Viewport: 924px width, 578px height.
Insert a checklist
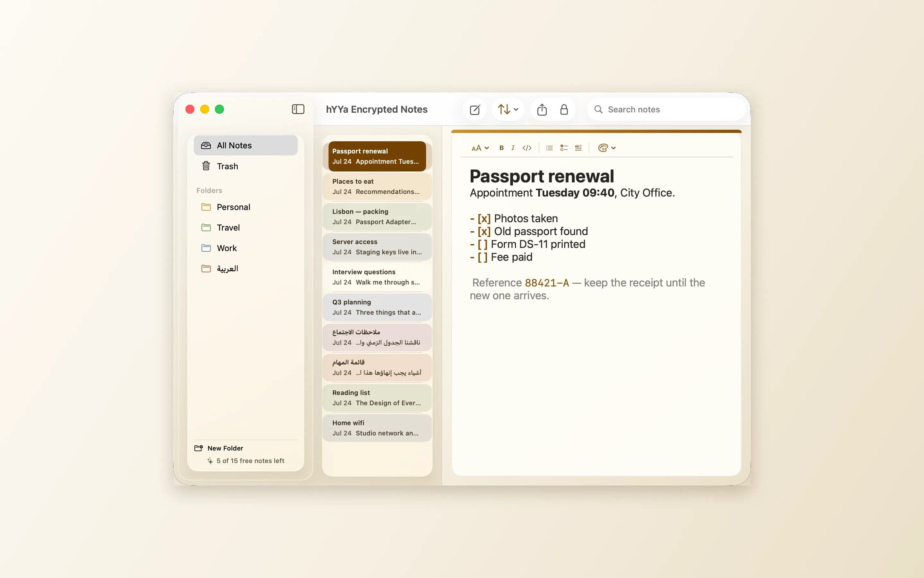564,148
